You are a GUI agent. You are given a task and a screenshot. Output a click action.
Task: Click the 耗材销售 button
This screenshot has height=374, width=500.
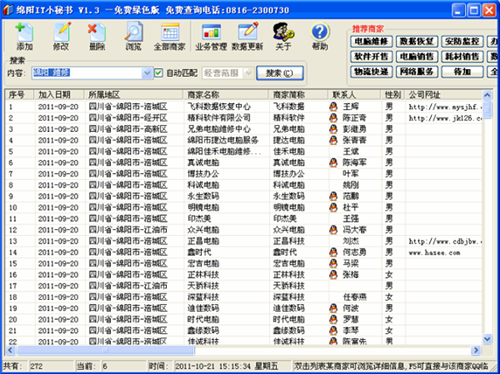[462, 56]
